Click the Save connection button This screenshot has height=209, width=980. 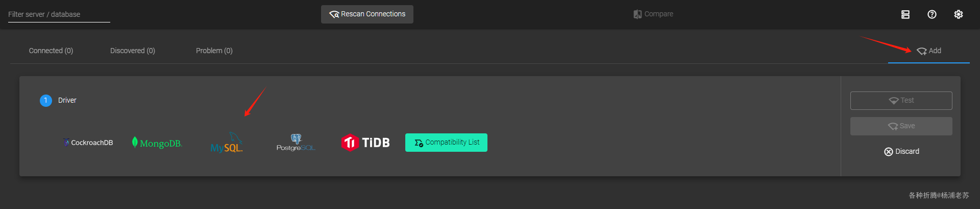click(901, 126)
